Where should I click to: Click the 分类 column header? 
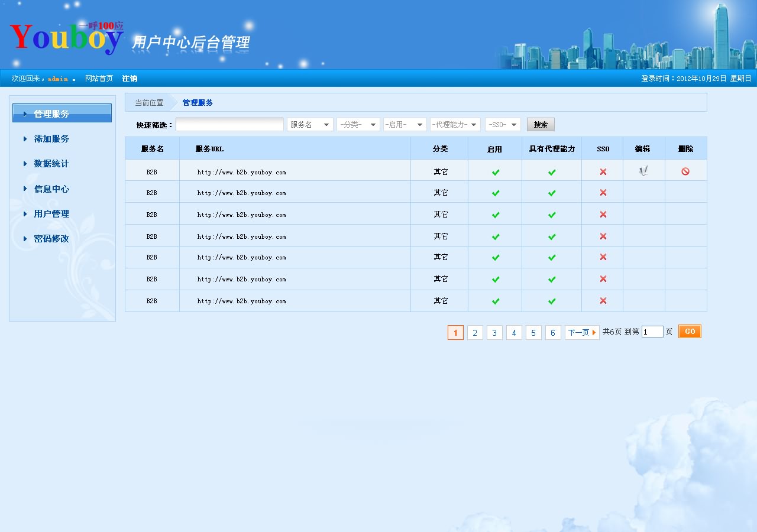point(440,149)
